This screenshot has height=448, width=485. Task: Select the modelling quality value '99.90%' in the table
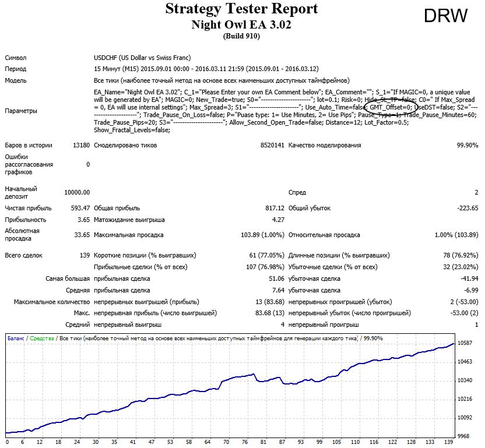pos(468,145)
